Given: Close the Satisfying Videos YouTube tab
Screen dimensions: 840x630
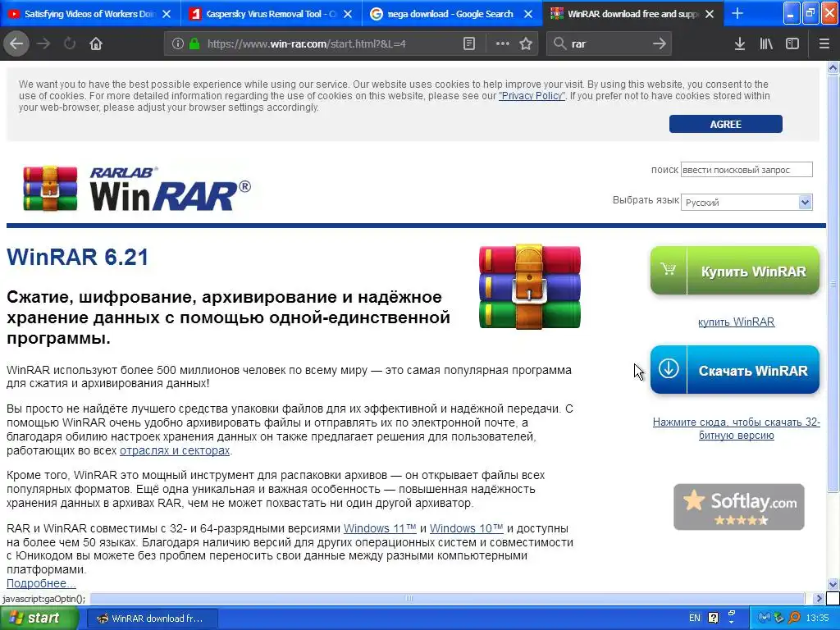Looking at the screenshot, I should [x=167, y=14].
